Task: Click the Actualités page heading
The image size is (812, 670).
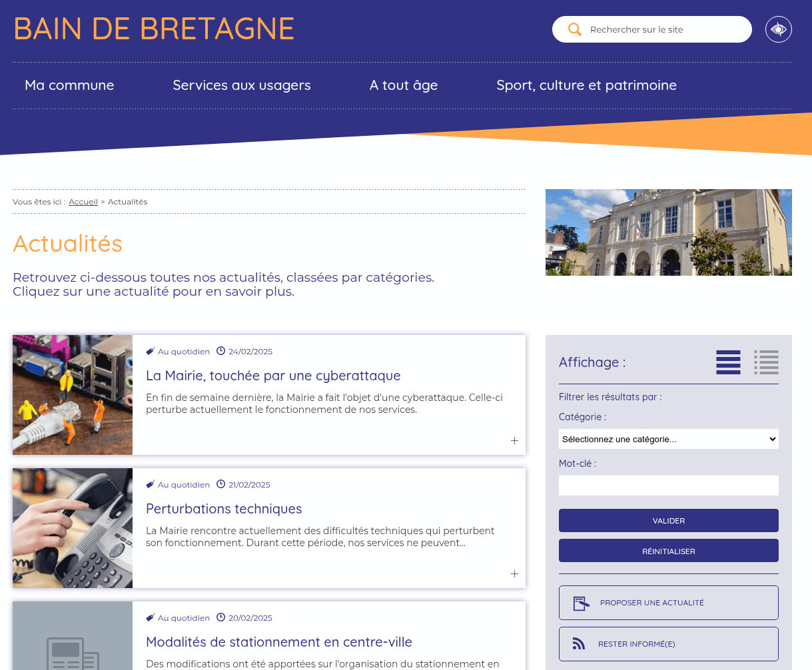Action: tap(67, 244)
